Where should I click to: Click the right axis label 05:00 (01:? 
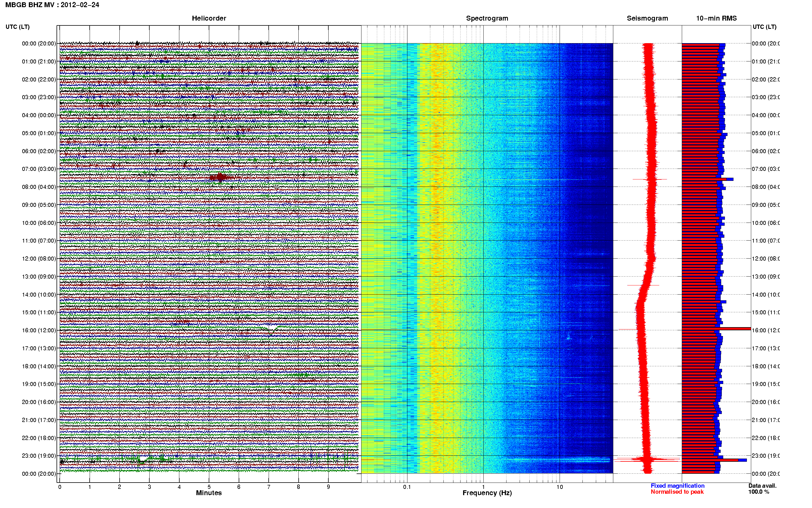pyautogui.click(x=765, y=133)
